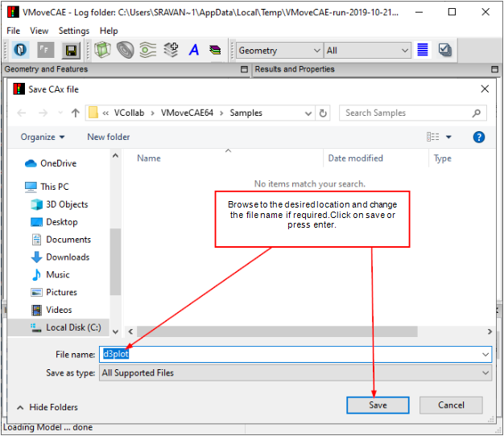Select This PC in the navigation pane
The width and height of the screenshot is (504, 436).
pos(47,187)
